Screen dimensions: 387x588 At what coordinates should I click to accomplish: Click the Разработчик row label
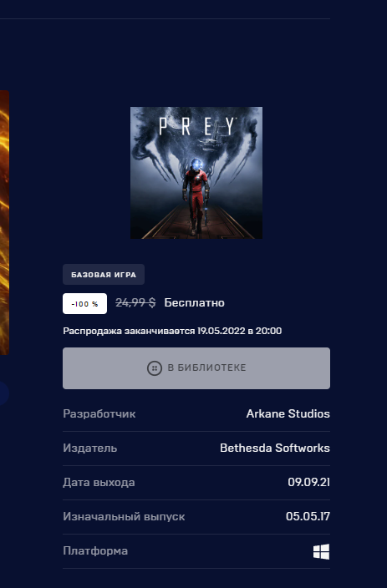point(99,414)
